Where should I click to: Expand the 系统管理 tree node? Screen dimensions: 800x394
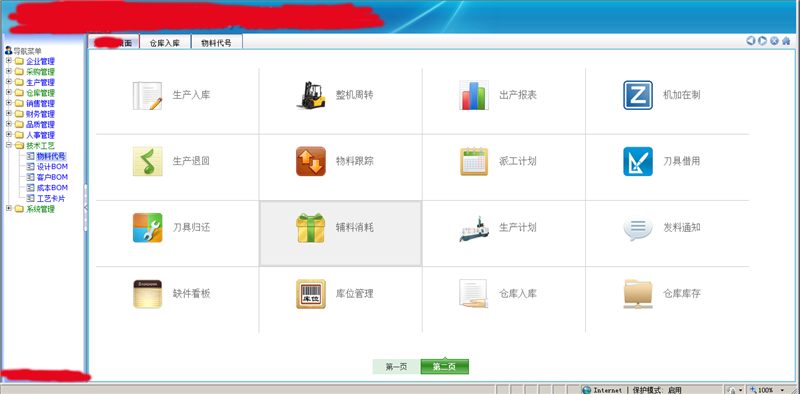[9, 209]
